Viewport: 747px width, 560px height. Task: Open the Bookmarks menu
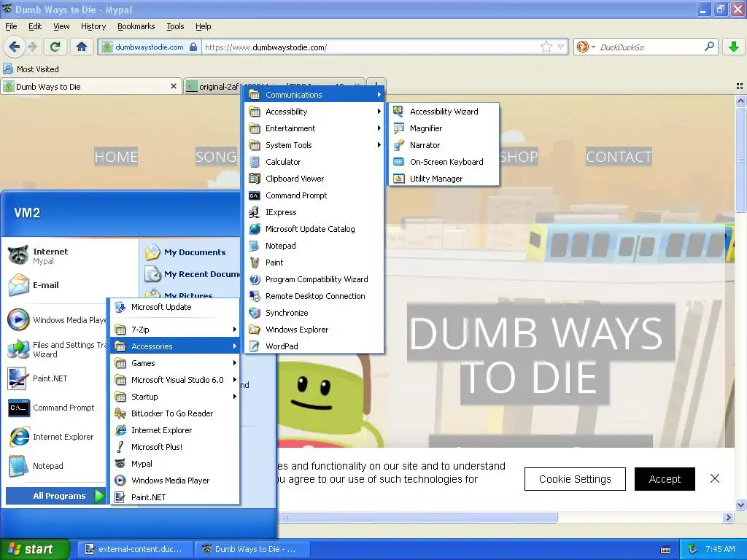point(136,26)
